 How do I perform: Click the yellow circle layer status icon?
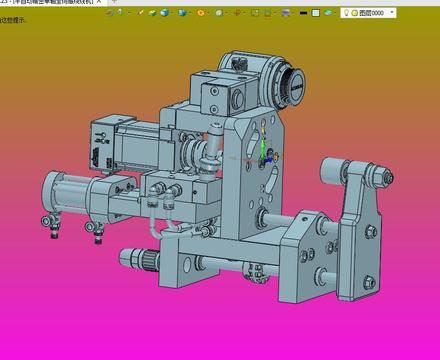[355, 13]
